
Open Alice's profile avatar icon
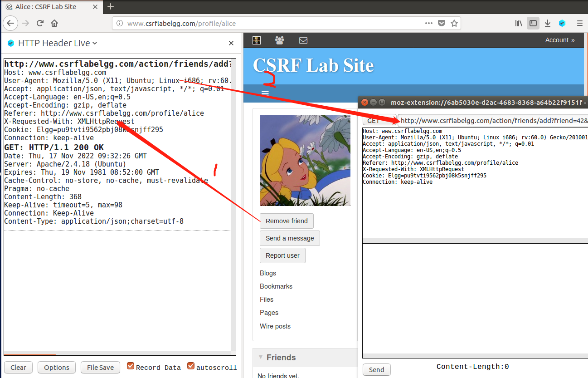click(x=256, y=40)
